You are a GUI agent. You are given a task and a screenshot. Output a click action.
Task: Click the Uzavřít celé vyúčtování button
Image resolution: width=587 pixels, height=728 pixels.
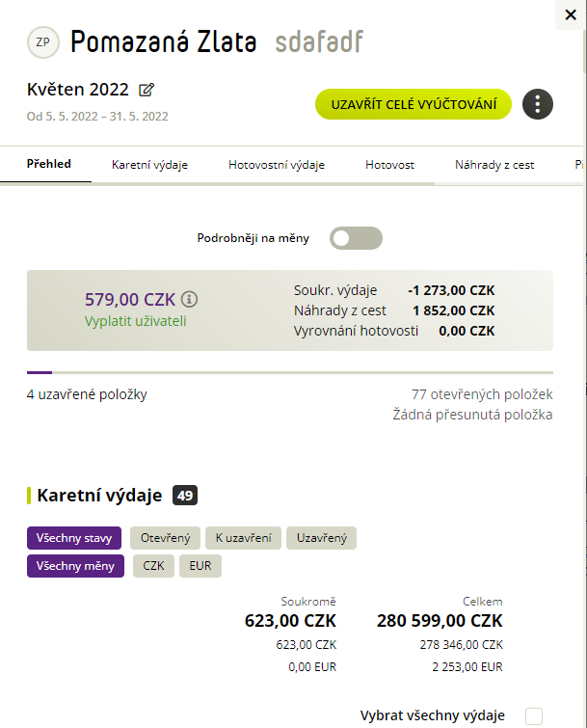coord(414,104)
